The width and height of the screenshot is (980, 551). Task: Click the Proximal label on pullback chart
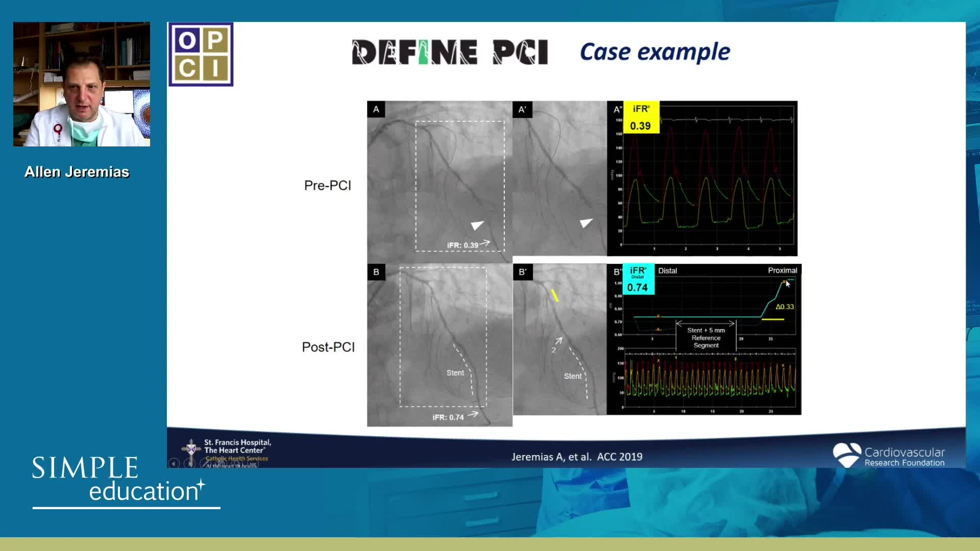click(782, 270)
